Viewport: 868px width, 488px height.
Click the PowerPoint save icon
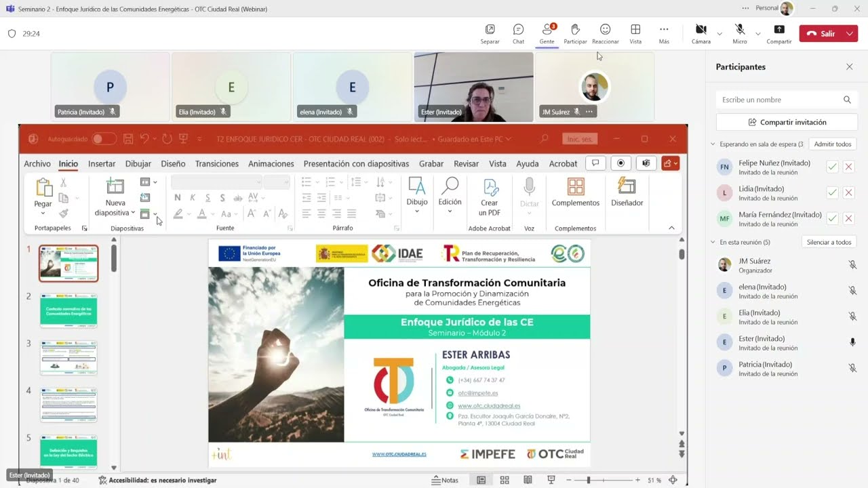[x=129, y=139]
